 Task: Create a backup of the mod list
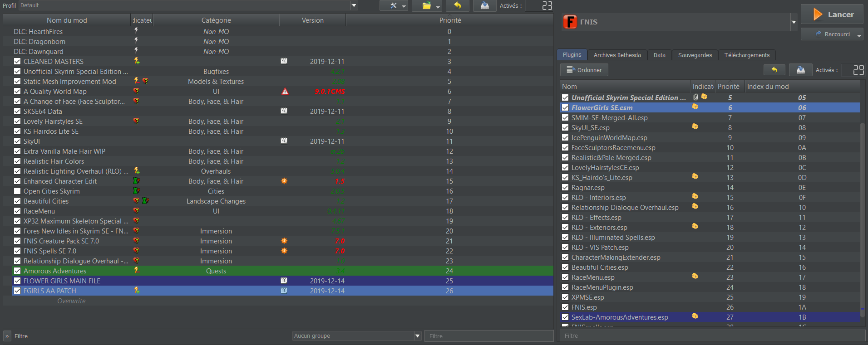coord(484,6)
